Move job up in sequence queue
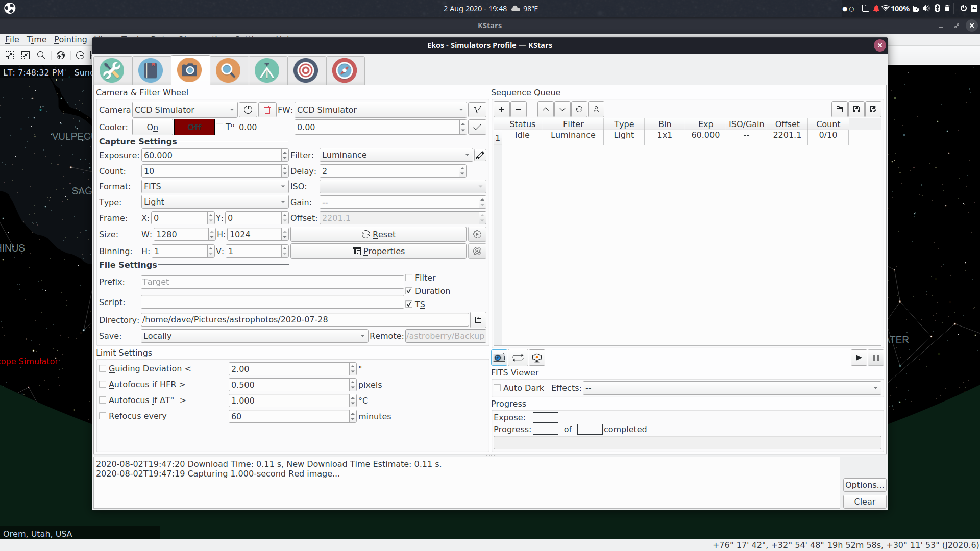Screen dimensions: 980x551 point(546,109)
